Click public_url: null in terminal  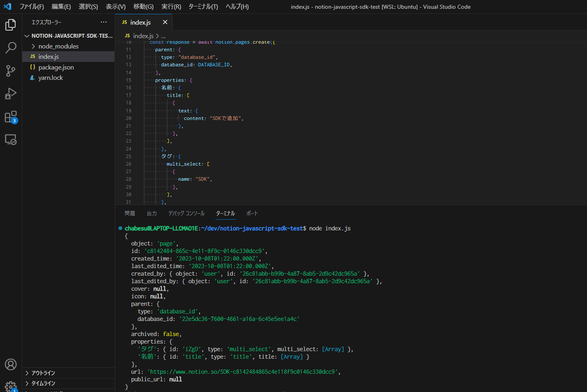pos(157,380)
